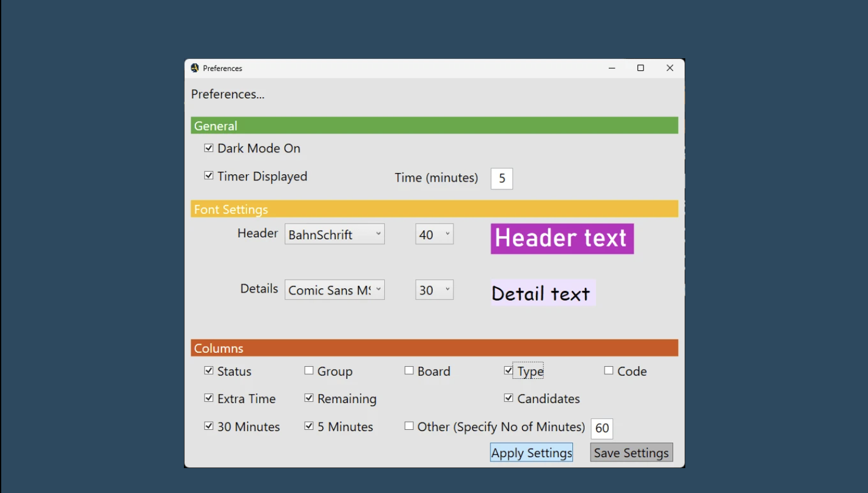Check the Other minutes option
This screenshot has height=493, width=868.
[x=409, y=426]
